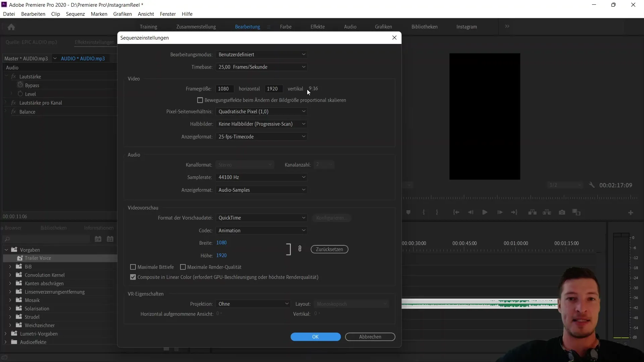Open the Codec Animation dropdown

click(x=262, y=231)
